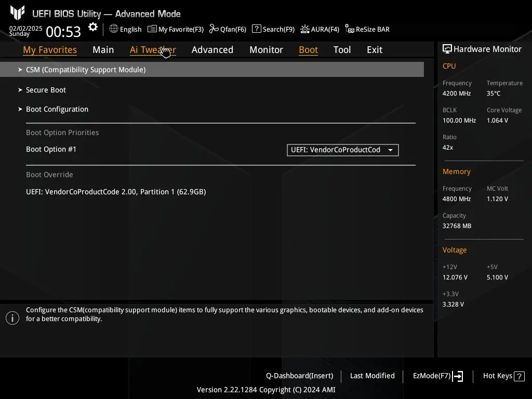The image size is (532, 399).
Task: Click the Boot Option #1 label
Action: pyautogui.click(x=51, y=149)
